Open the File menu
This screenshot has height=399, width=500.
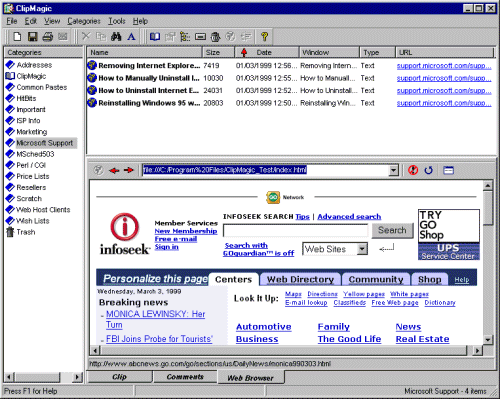[12, 21]
